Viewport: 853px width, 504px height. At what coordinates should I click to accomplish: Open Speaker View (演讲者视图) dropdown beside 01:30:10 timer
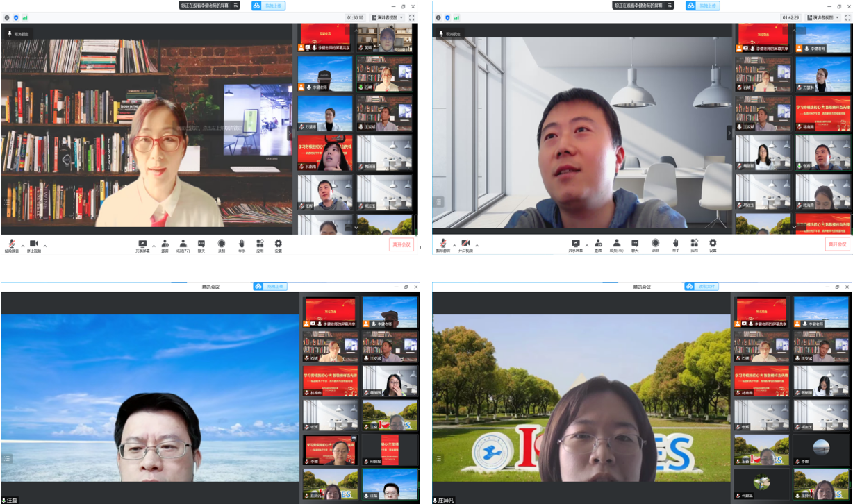point(387,17)
